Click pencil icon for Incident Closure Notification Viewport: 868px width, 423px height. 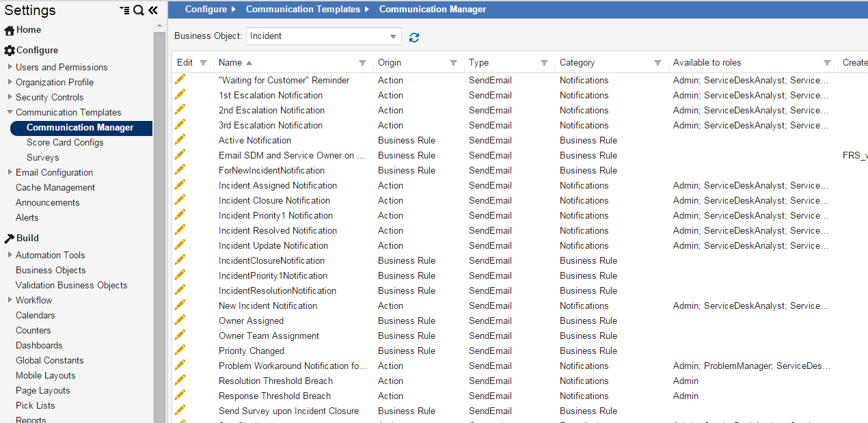tap(180, 200)
